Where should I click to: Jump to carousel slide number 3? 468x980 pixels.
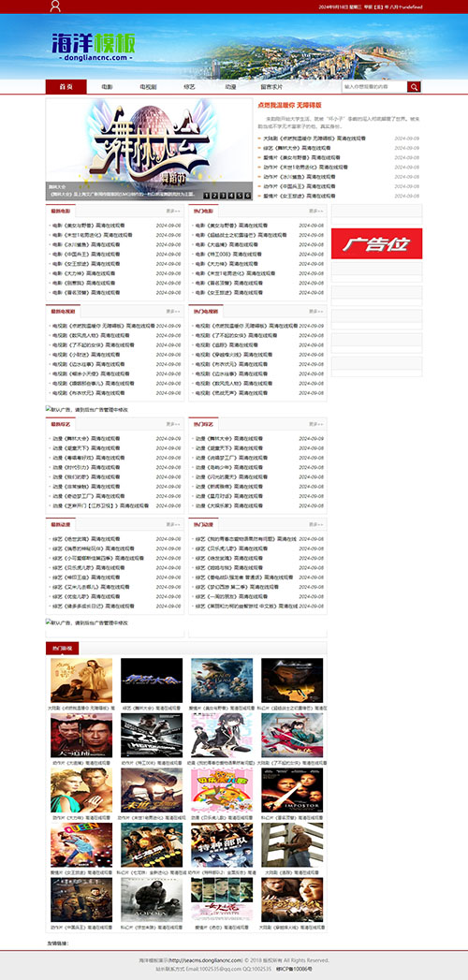click(x=223, y=196)
